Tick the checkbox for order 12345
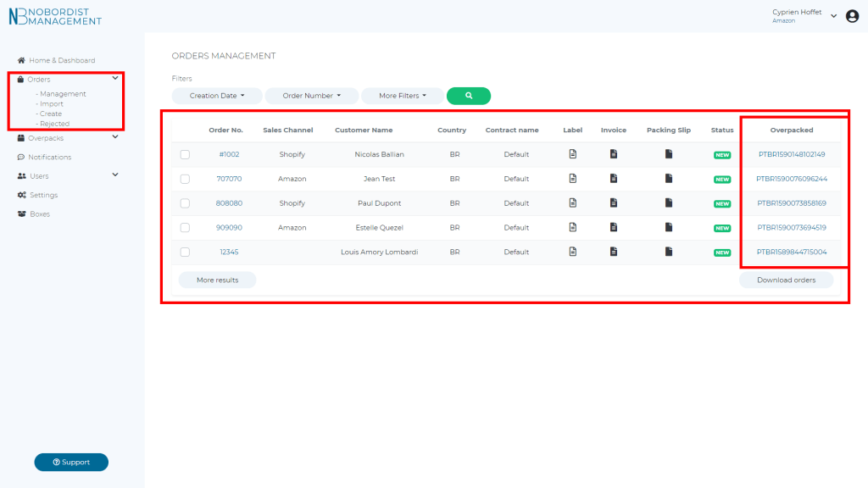The width and height of the screenshot is (868, 488). click(185, 252)
